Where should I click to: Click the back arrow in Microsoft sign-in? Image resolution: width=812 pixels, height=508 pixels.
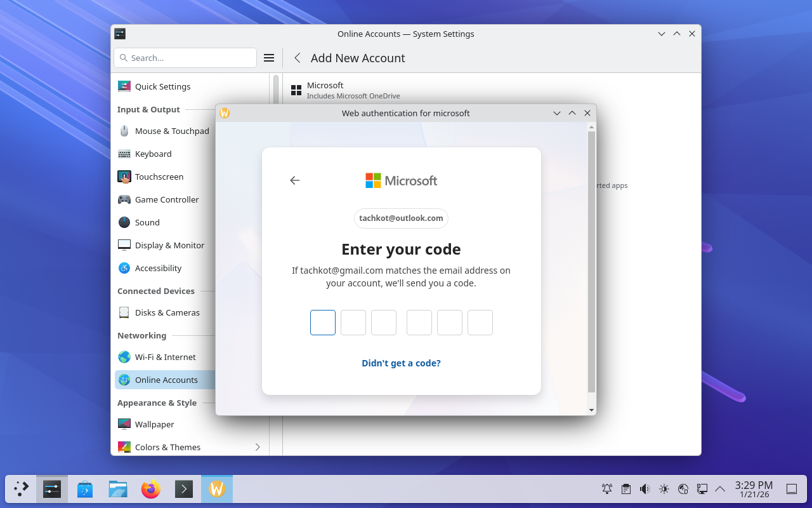[294, 180]
